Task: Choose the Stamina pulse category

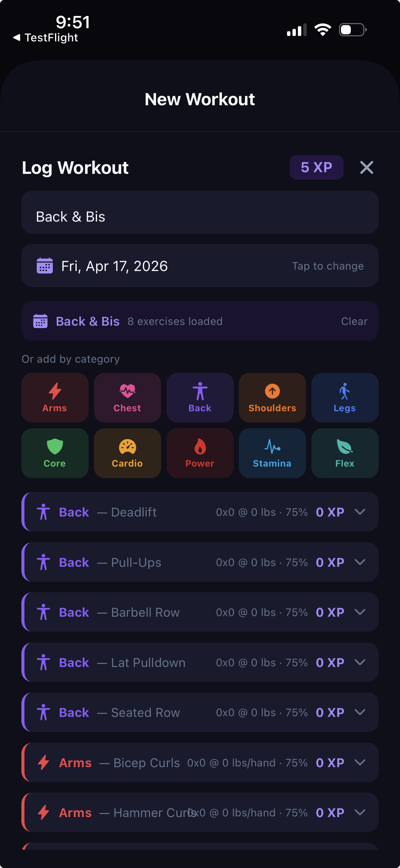Action: coord(272,453)
